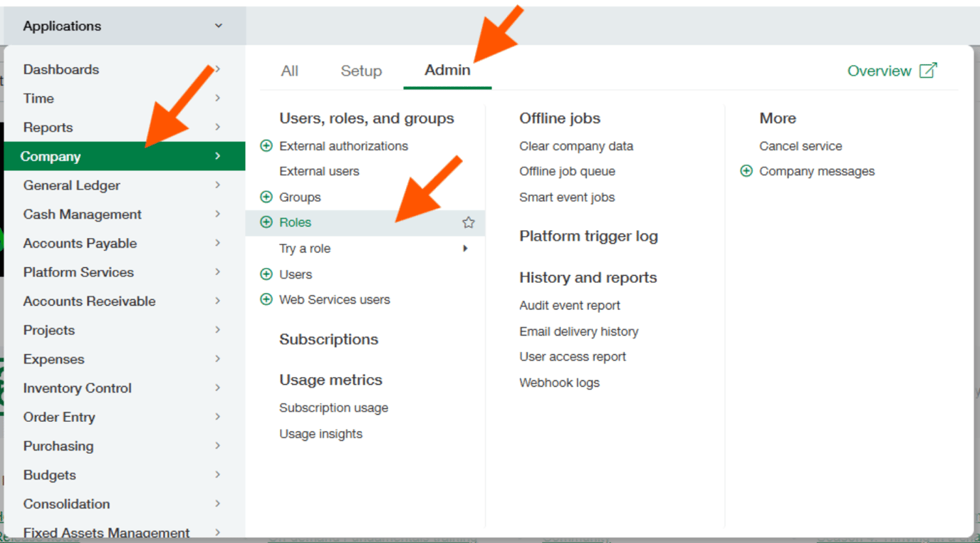Click the plus icon beside Users
This screenshot has height=543, width=980.
pos(266,274)
